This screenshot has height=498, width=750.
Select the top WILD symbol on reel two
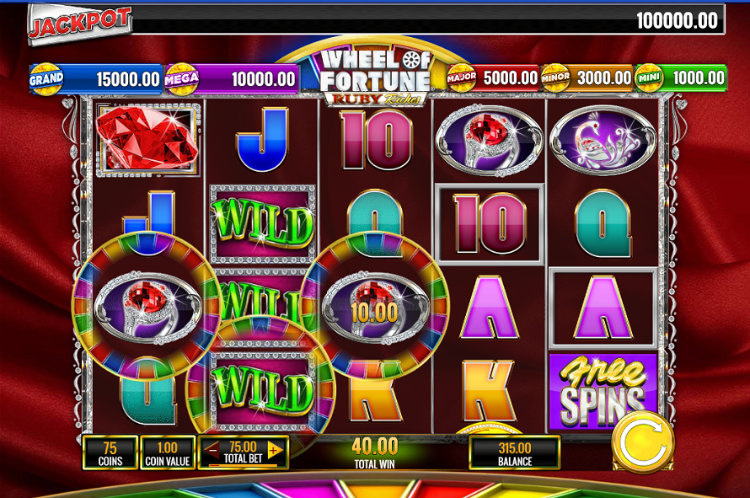tap(262, 224)
